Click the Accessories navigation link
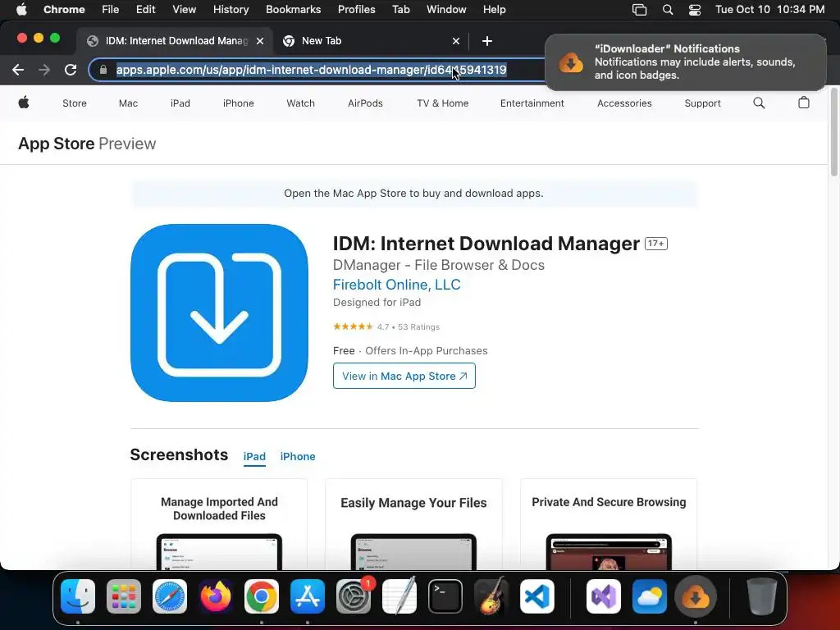Screen dimensions: 840x630 coord(624,103)
